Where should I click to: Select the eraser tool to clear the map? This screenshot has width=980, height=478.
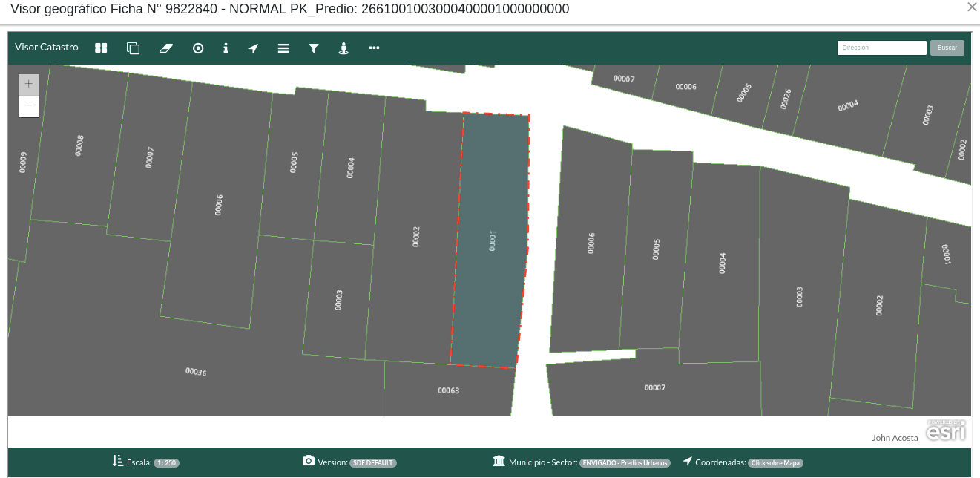coord(165,48)
